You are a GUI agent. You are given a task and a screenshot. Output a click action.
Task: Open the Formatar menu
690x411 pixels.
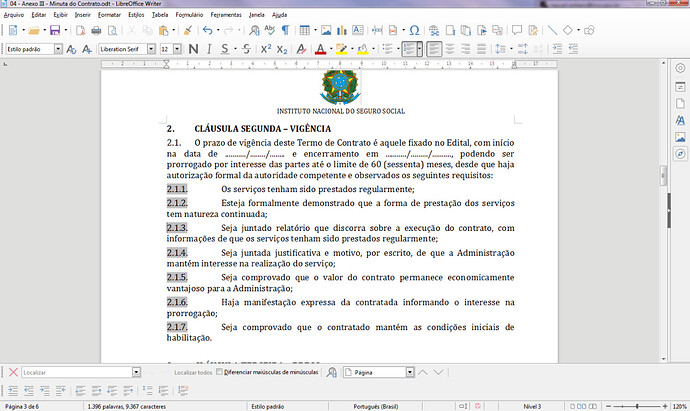[109, 15]
